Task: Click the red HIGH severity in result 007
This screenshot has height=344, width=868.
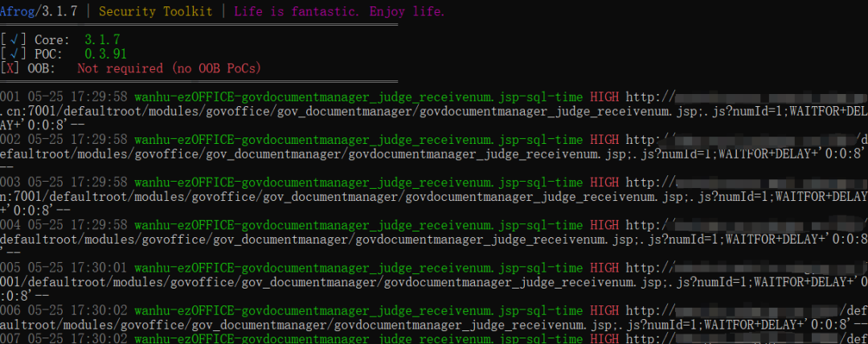Action: (604, 338)
